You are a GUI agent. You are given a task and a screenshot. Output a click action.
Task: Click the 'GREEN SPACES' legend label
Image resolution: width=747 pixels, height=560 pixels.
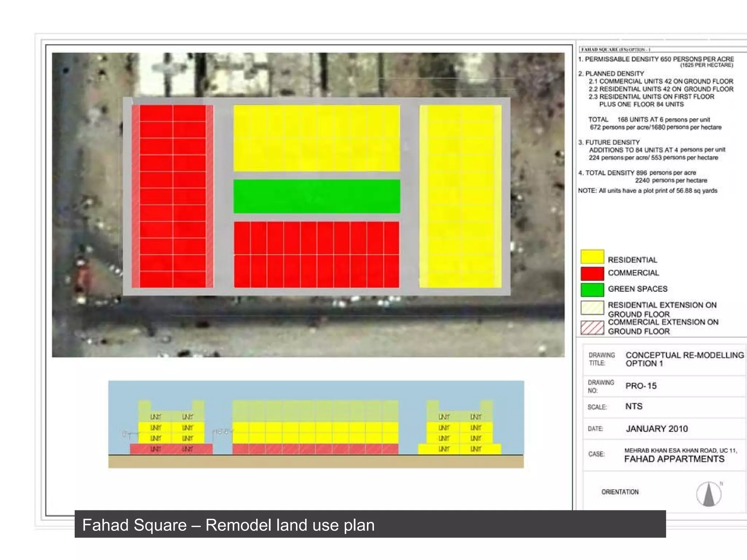(x=638, y=289)
